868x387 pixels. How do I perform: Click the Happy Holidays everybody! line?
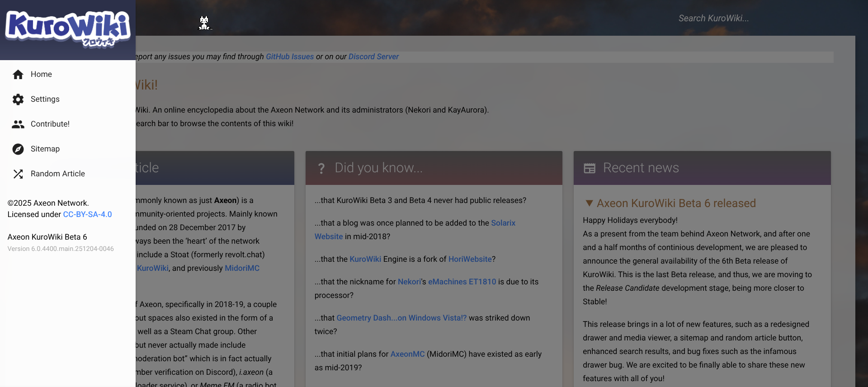(630, 220)
